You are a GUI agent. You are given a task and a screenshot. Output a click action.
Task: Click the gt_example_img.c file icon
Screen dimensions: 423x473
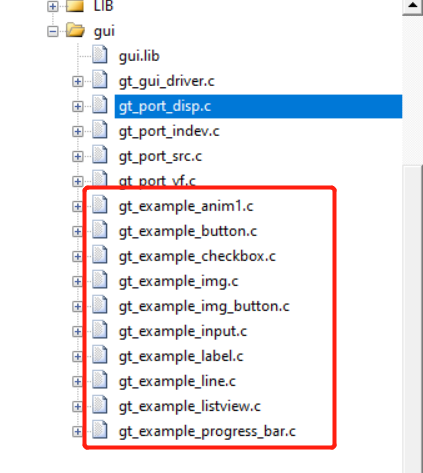[x=100, y=280]
